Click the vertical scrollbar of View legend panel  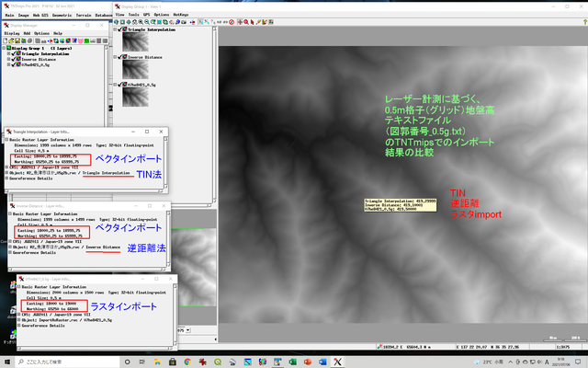pos(214,114)
